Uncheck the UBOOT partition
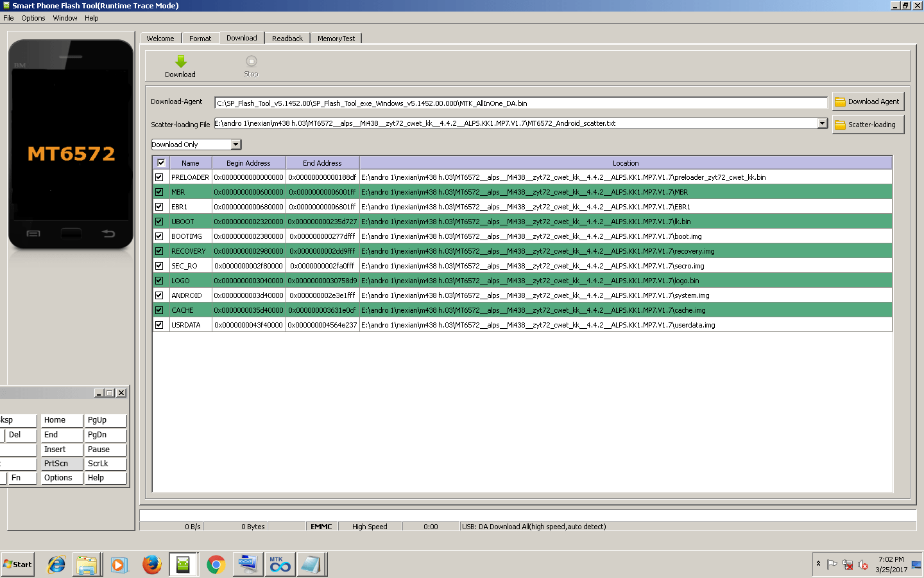 (x=159, y=222)
